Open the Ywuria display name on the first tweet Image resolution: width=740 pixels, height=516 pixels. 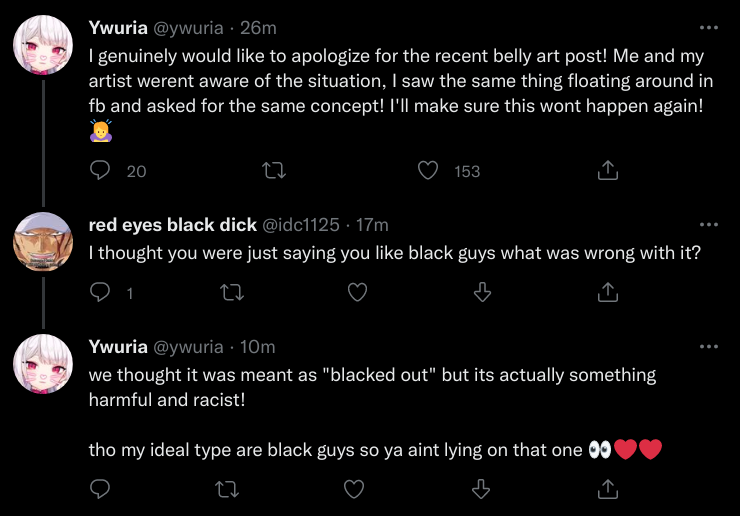click(x=118, y=28)
